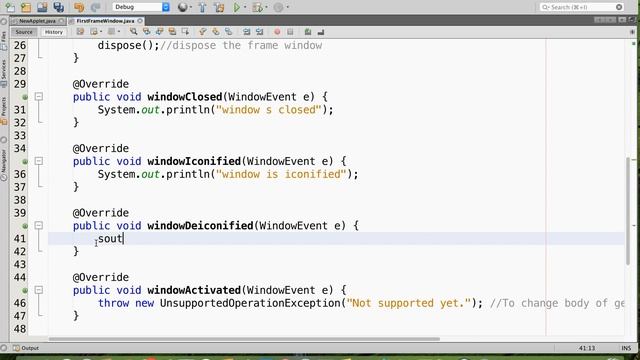This screenshot has height=360, width=640.
Task: Click override glyph beside windowIconified
Action: click(x=25, y=162)
